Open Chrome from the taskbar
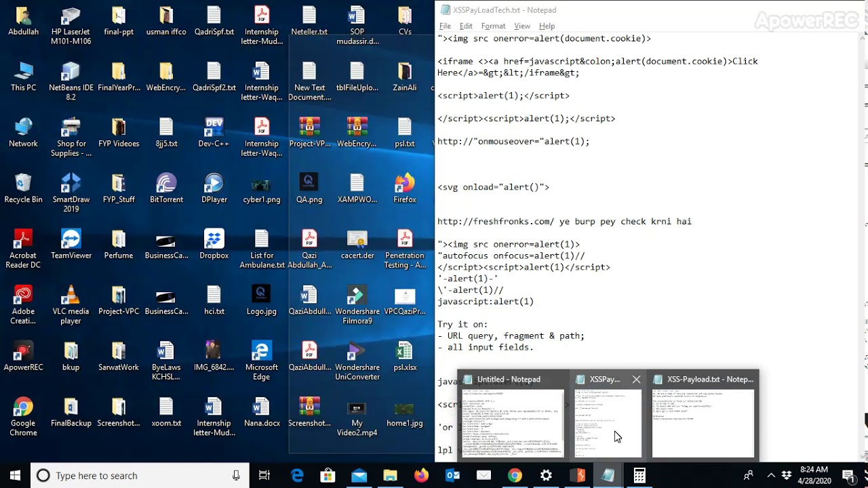 point(515,476)
